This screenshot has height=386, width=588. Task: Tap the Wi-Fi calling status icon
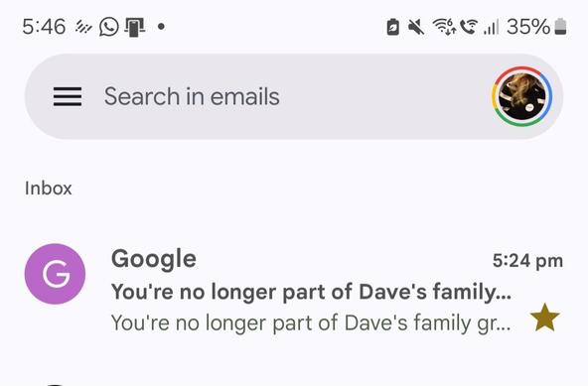tap(469, 27)
